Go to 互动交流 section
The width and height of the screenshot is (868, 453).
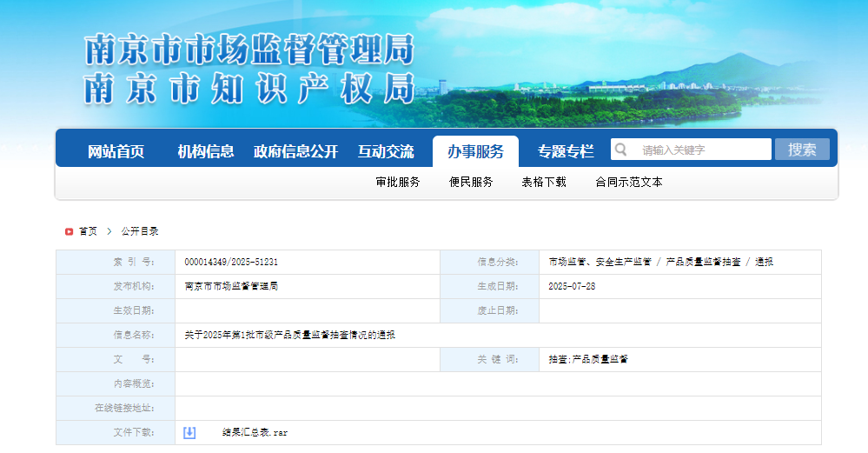[x=386, y=151]
